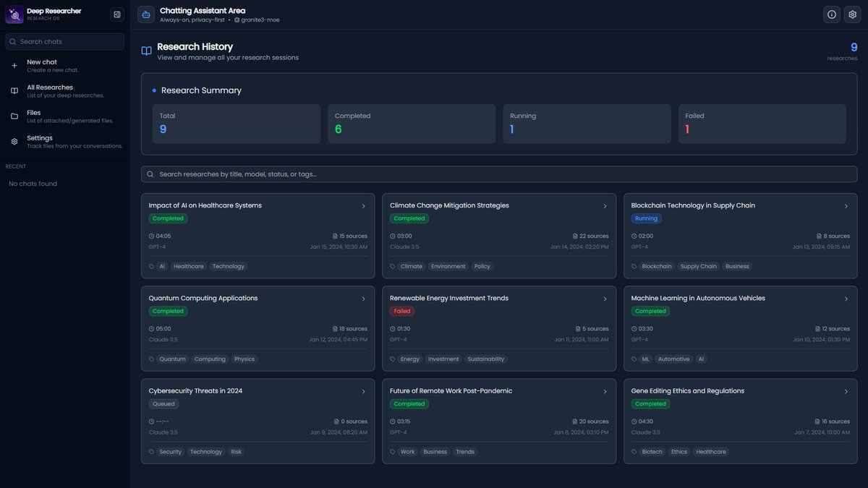Image resolution: width=868 pixels, height=488 pixels.
Task: Start a New chat from sidebar
Action: coord(65,66)
